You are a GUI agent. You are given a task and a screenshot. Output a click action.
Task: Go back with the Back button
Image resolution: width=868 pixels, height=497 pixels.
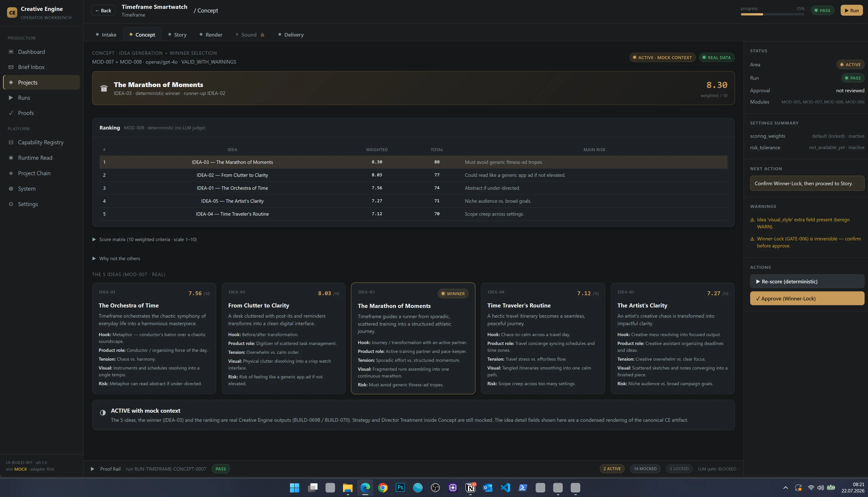point(103,10)
